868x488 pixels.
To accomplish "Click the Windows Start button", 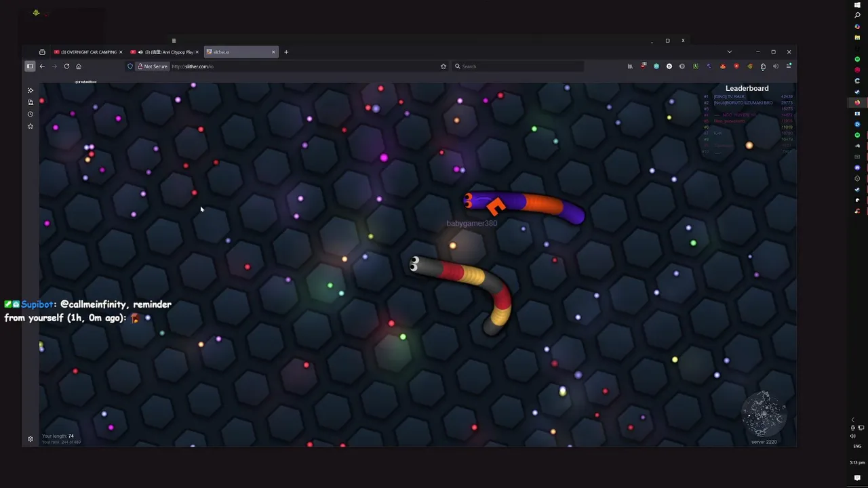I will click(x=857, y=5).
